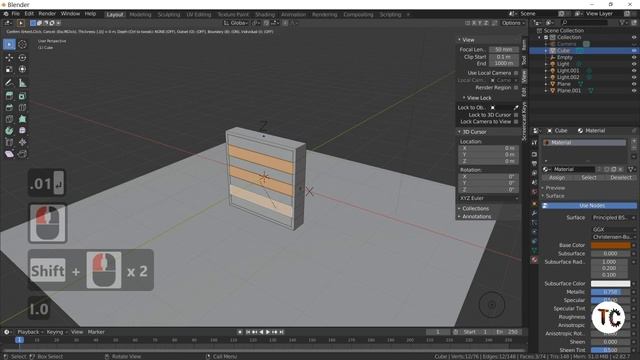Click the Select material button

589,178
